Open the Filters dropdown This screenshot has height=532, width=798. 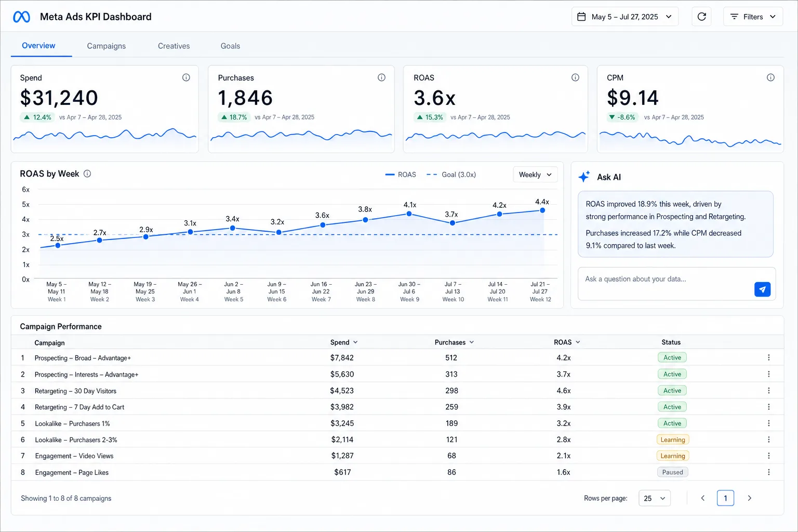click(753, 17)
